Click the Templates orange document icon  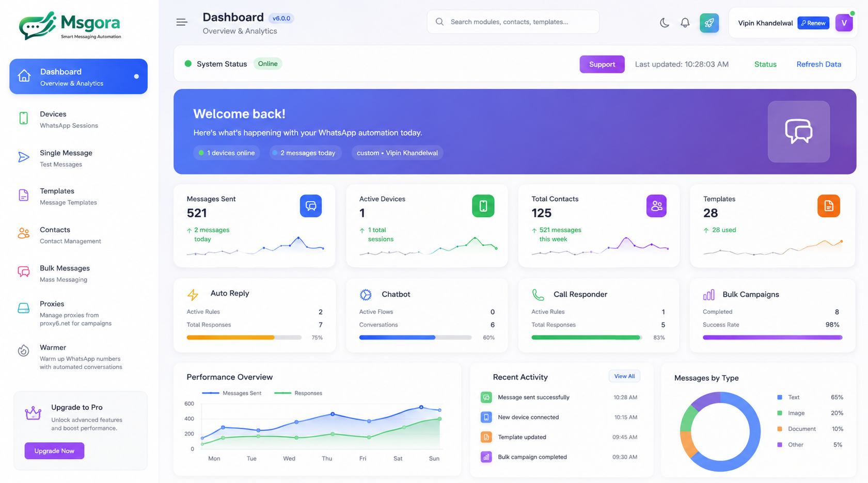click(829, 206)
